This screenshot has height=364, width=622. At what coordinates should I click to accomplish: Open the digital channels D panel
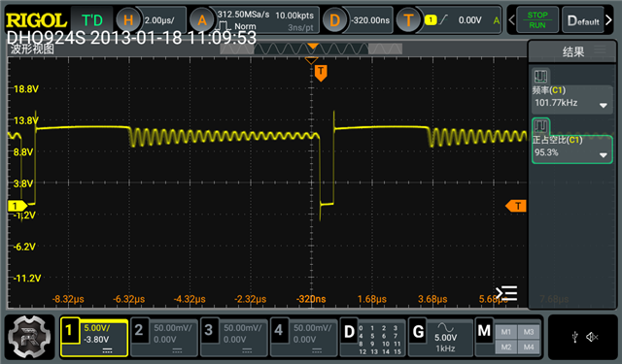[373, 338]
